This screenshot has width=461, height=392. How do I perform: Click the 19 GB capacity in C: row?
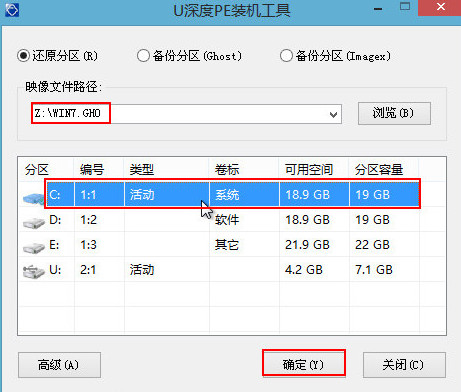[372, 195]
